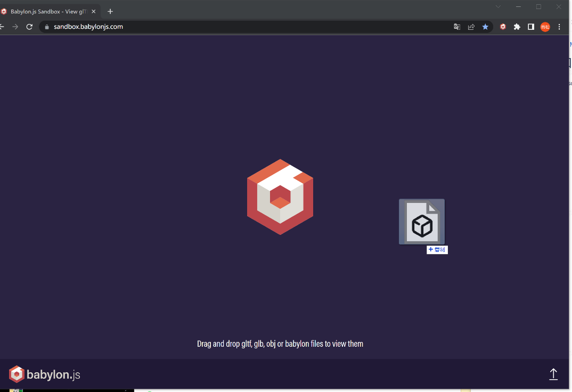Click the central Babylon.js cube logo
Viewport: 572px width, 392px height.
coord(280,197)
